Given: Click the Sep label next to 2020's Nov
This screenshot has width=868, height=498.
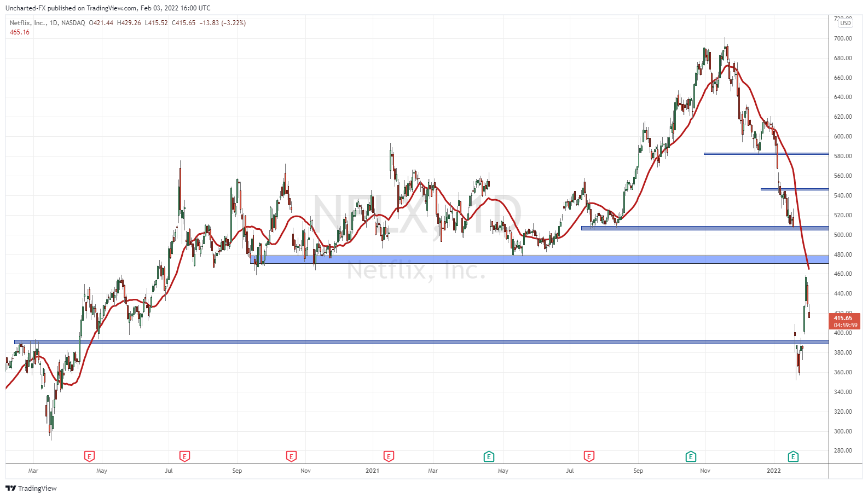Looking at the screenshot, I should (237, 471).
